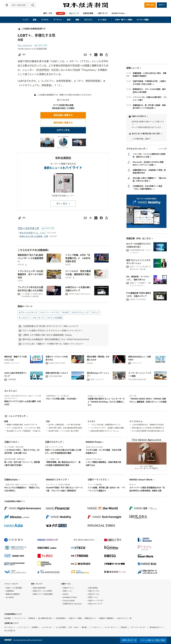This screenshot has height=644, width=171.
Task: Share on X icon under the article date
Action: (x=96, y=55)
